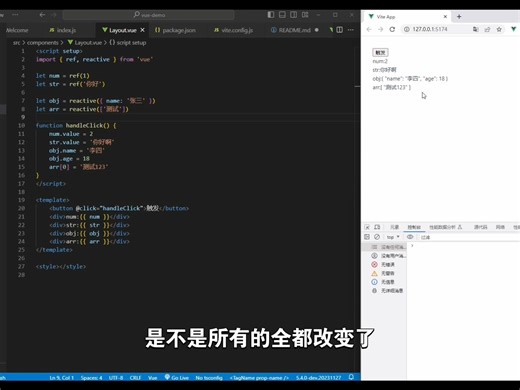Open notifications bell in status bar
520x390 pixels.
coord(351,377)
